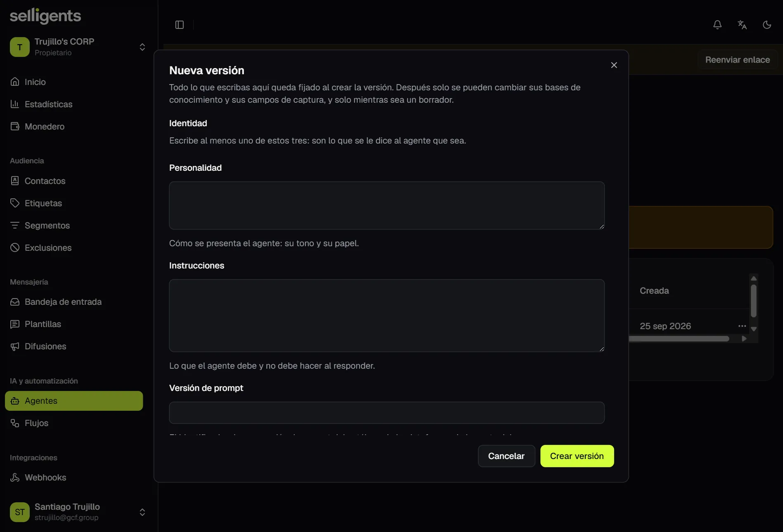Image resolution: width=783 pixels, height=532 pixels.
Task: Click the Inicio home icon
Action: [15, 82]
